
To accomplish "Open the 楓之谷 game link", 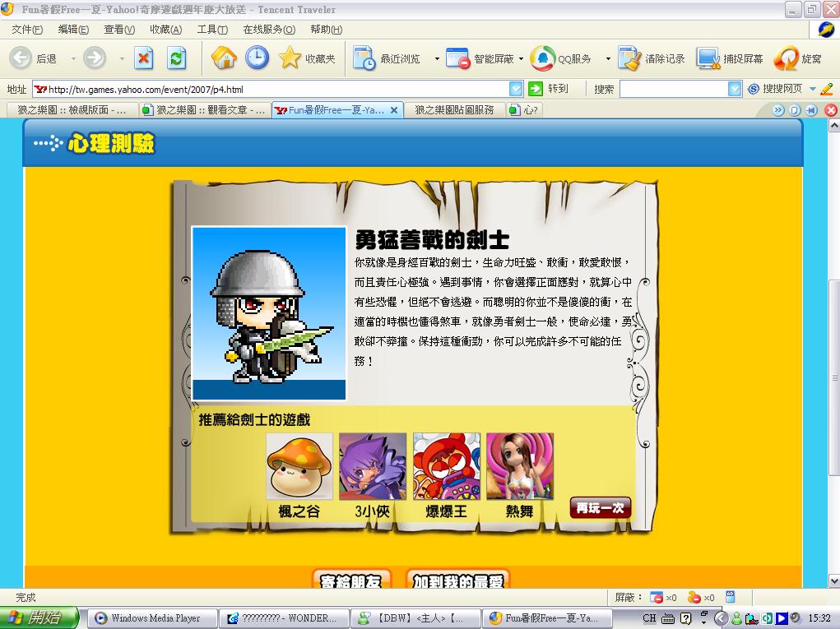I will click(299, 511).
